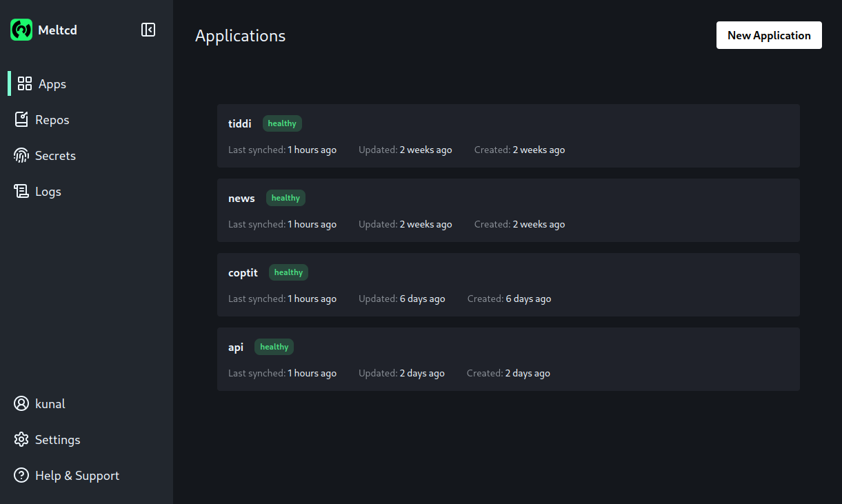Create a New Application

(x=769, y=35)
